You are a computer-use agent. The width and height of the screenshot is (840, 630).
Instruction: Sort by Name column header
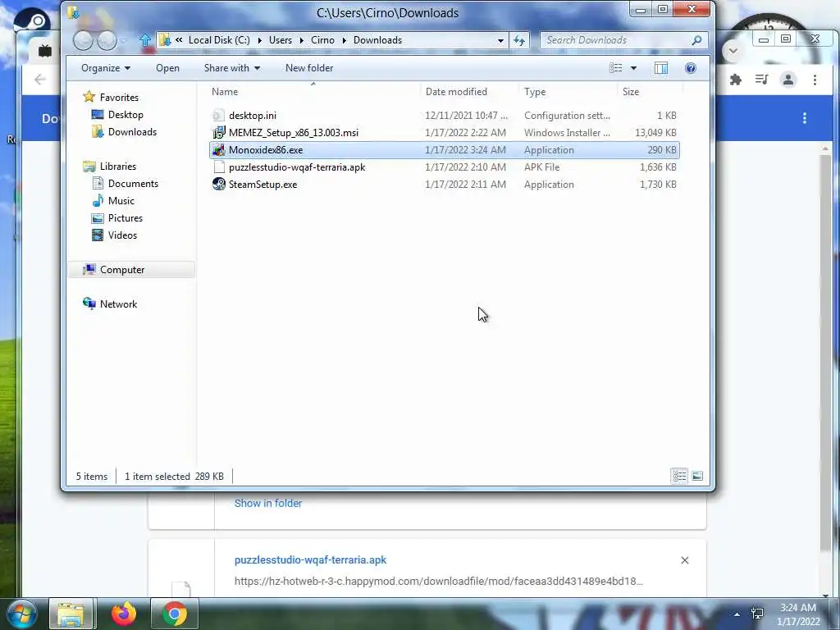coord(313,92)
